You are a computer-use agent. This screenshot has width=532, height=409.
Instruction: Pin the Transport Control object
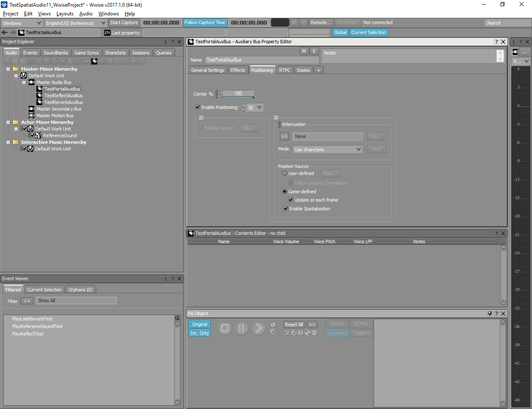490,314
